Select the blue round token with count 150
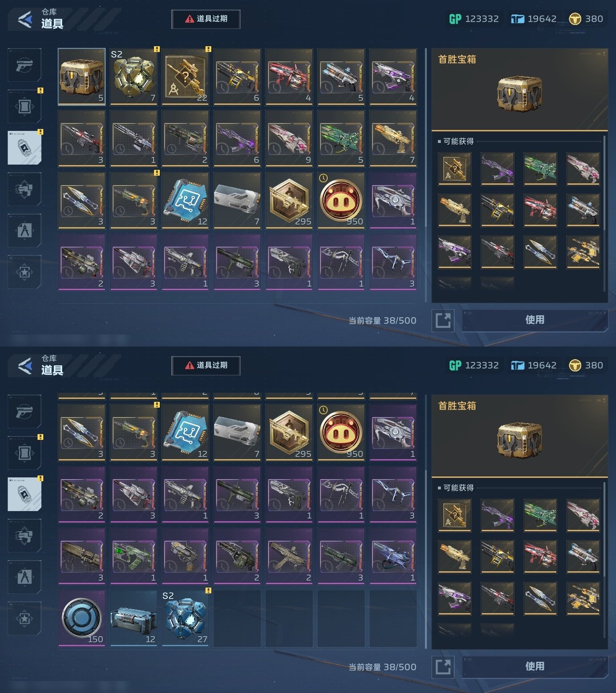Viewport: 616px width, 693px height. coord(82,618)
